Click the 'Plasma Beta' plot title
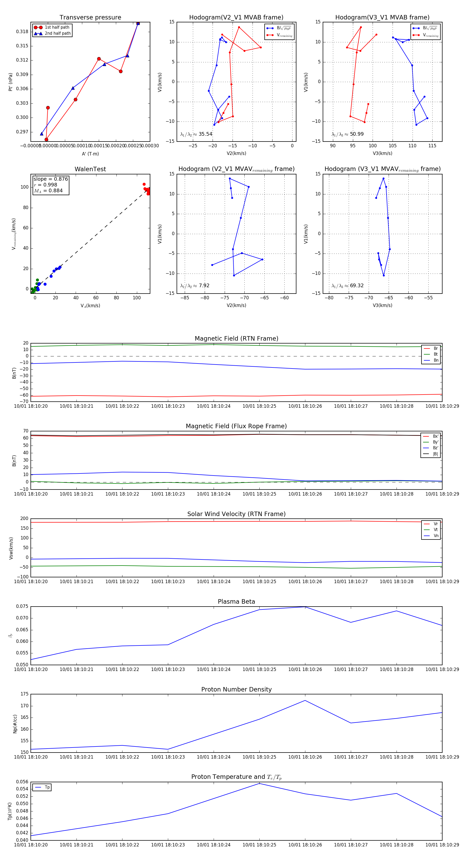This screenshot has width=473, height=868. (236, 602)
